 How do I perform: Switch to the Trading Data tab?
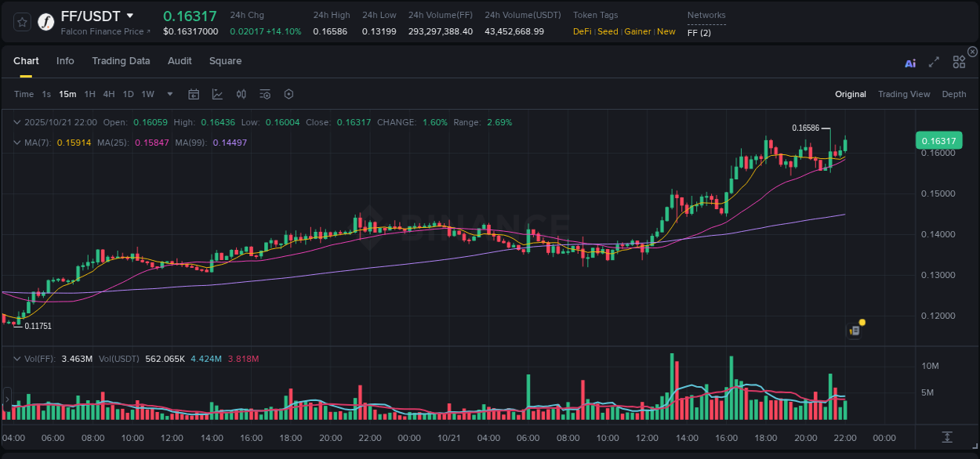(x=121, y=61)
